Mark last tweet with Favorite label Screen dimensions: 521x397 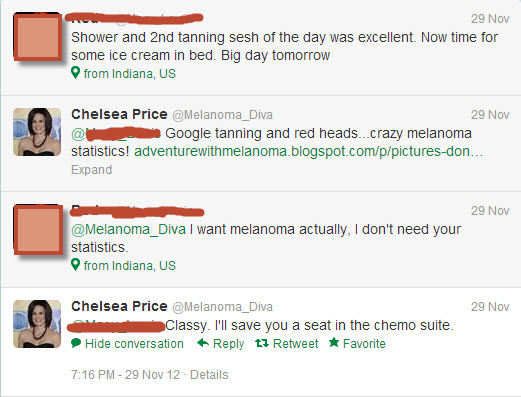[x=364, y=344]
